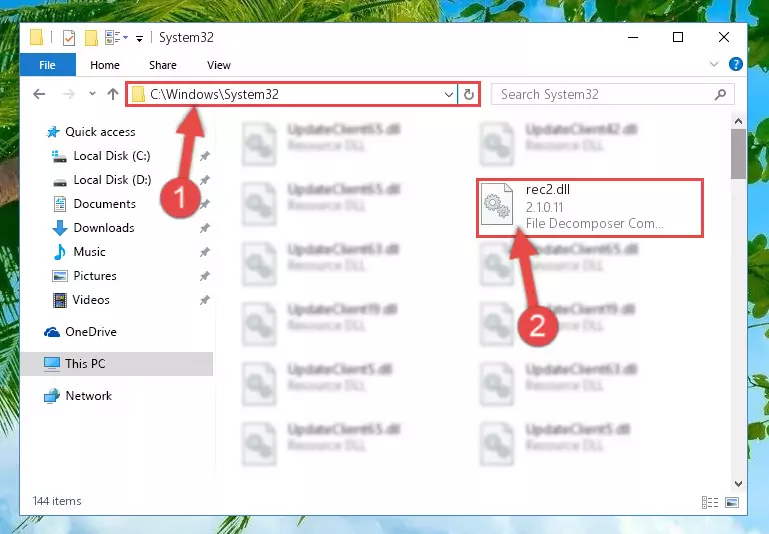Screen dimensions: 769x534
Task: Select the rec2.dll file
Action: (x=590, y=208)
